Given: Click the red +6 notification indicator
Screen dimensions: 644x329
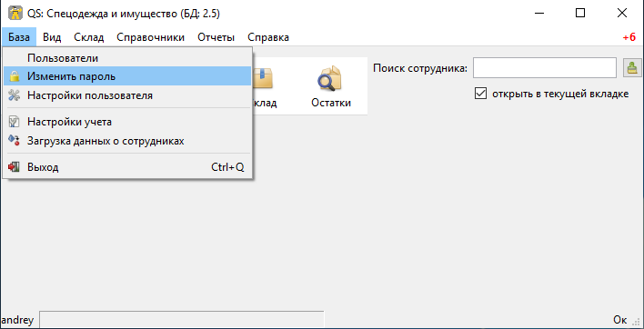Looking at the screenshot, I should [x=629, y=37].
